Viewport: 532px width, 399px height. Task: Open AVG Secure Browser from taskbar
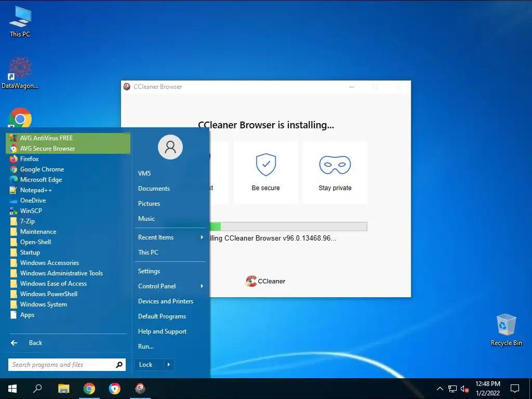pyautogui.click(x=115, y=389)
